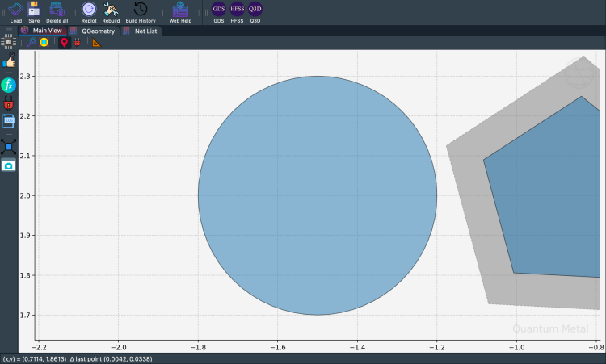The image size is (606, 364).
Task: Switch to the Main View tab
Action: [x=43, y=31]
